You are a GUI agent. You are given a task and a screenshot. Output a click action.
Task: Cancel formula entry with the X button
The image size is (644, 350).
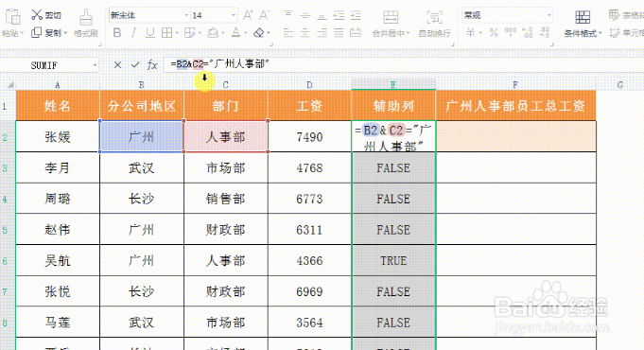coord(117,65)
